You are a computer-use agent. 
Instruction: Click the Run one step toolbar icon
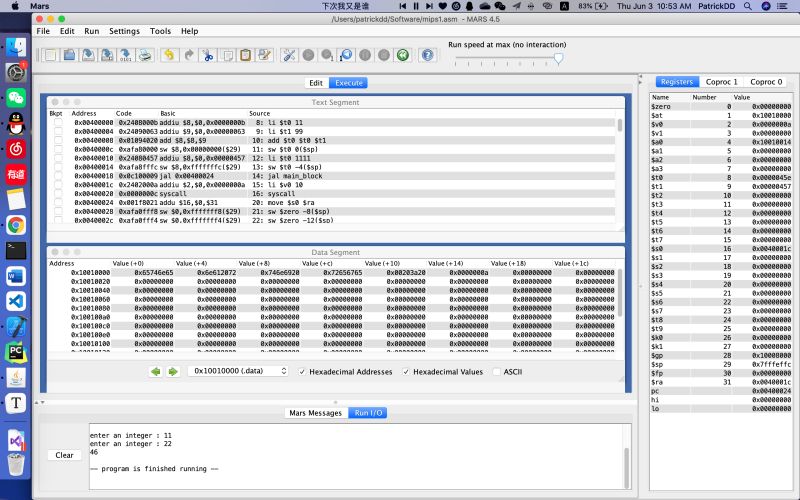(x=327, y=55)
